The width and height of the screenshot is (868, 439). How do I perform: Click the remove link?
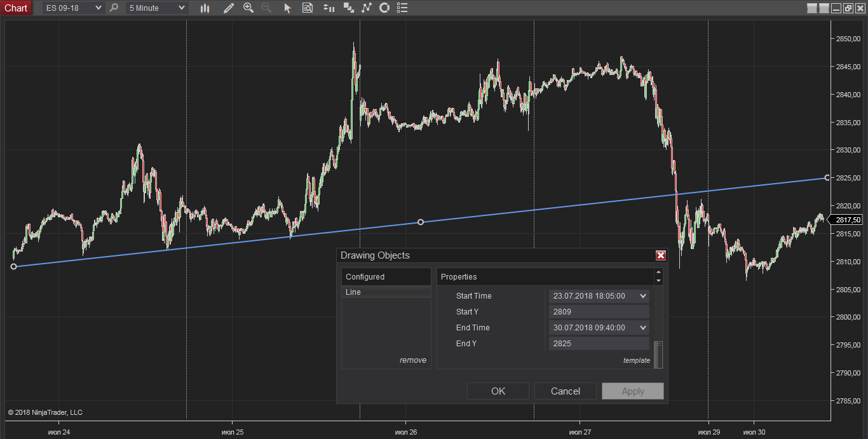coord(413,360)
